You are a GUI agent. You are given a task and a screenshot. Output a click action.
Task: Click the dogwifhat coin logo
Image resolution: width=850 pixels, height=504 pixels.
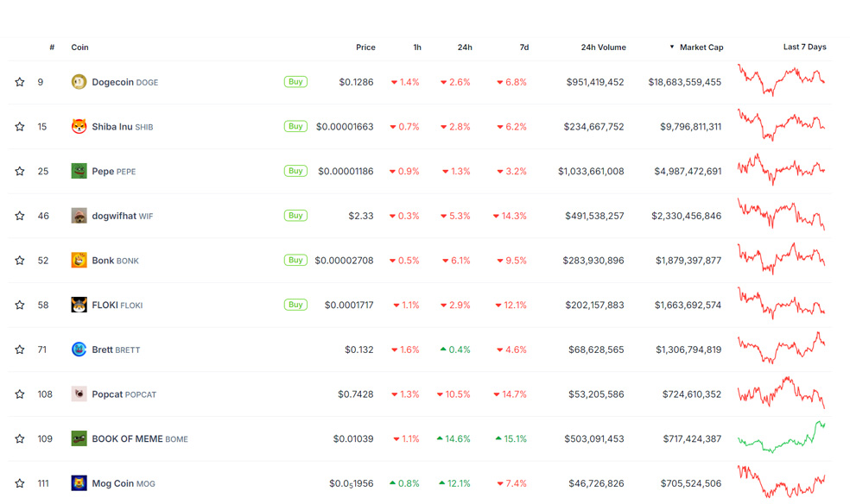tap(79, 216)
